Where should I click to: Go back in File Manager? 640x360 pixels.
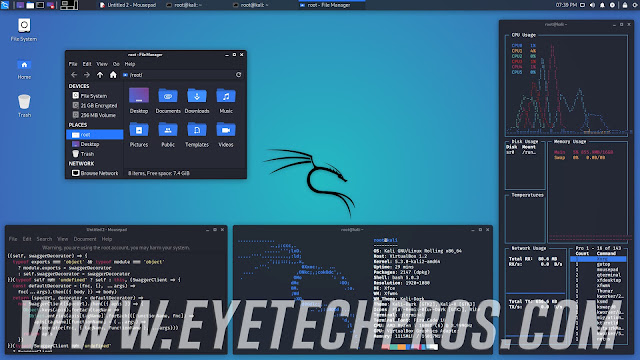click(74, 75)
